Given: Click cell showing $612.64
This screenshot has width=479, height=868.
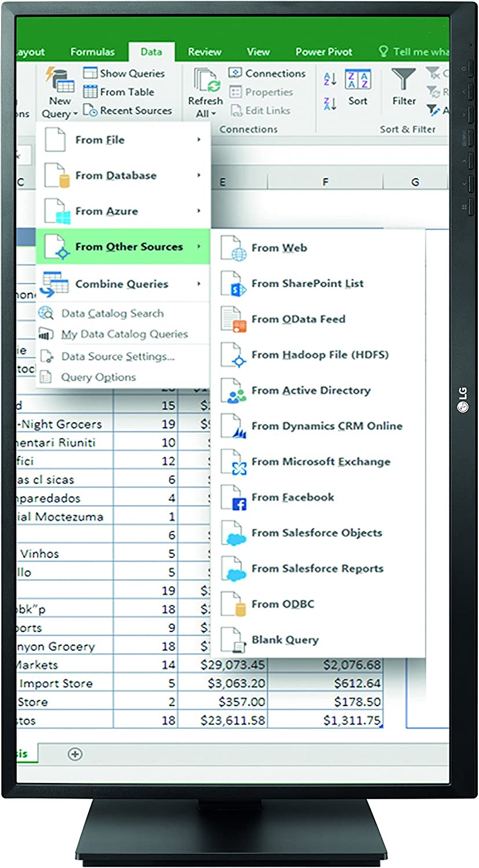Looking at the screenshot, I should [x=326, y=683].
